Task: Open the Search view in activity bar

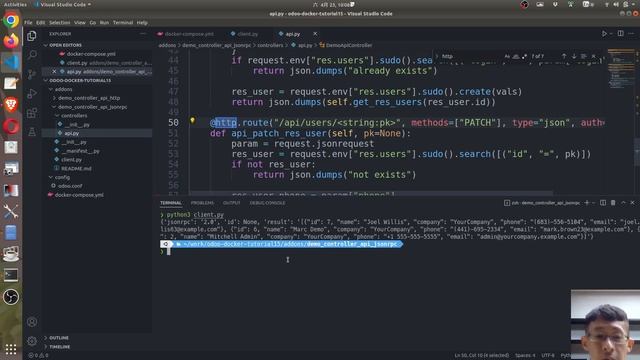Action: [x=32, y=55]
